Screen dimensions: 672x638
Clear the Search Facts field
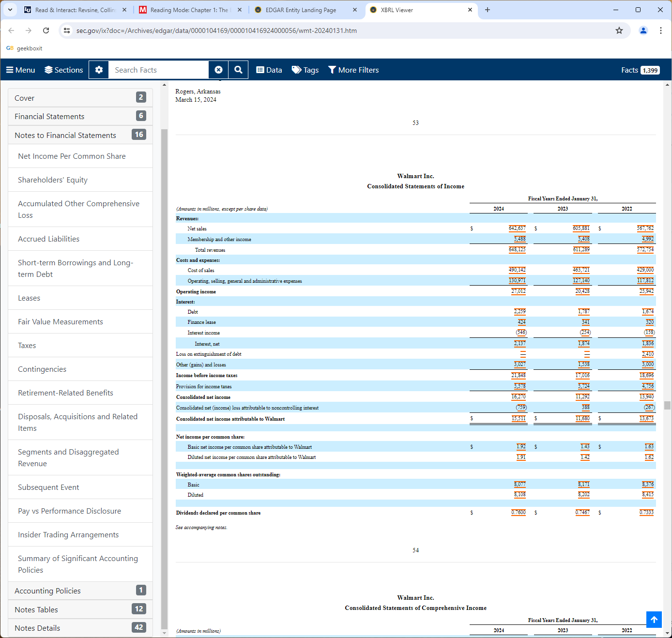(218, 70)
